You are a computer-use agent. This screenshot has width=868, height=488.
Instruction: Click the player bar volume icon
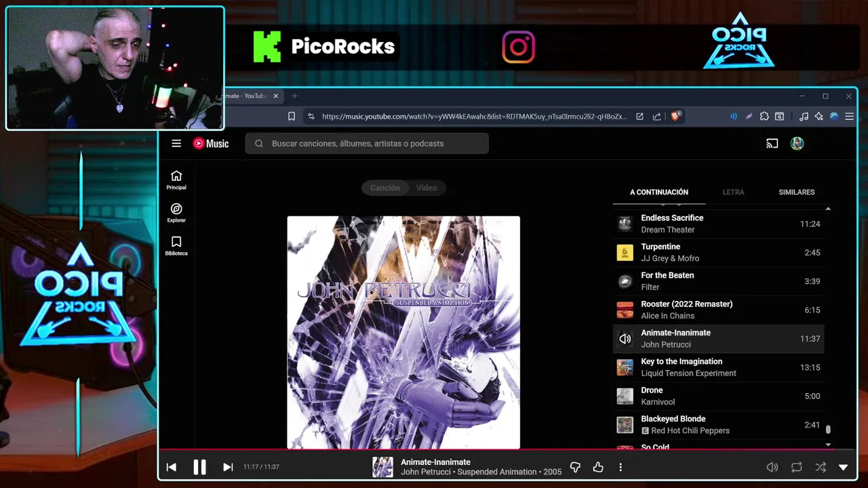(x=772, y=467)
